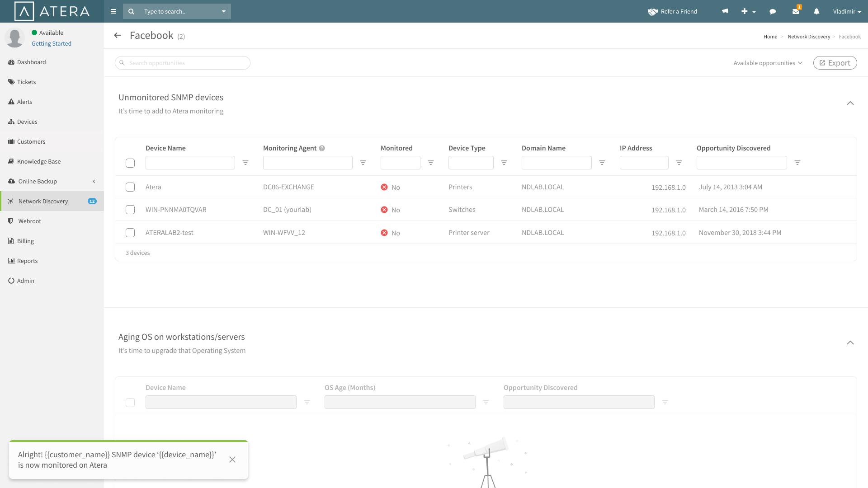
Task: Open Tickets in the sidebar
Action: pyautogui.click(x=52, y=82)
